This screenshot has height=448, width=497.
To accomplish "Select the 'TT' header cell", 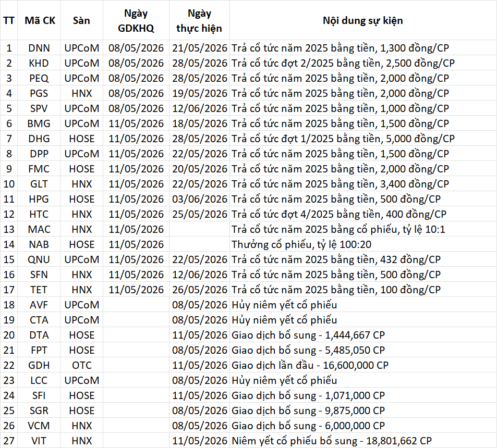I will [x=9, y=20].
